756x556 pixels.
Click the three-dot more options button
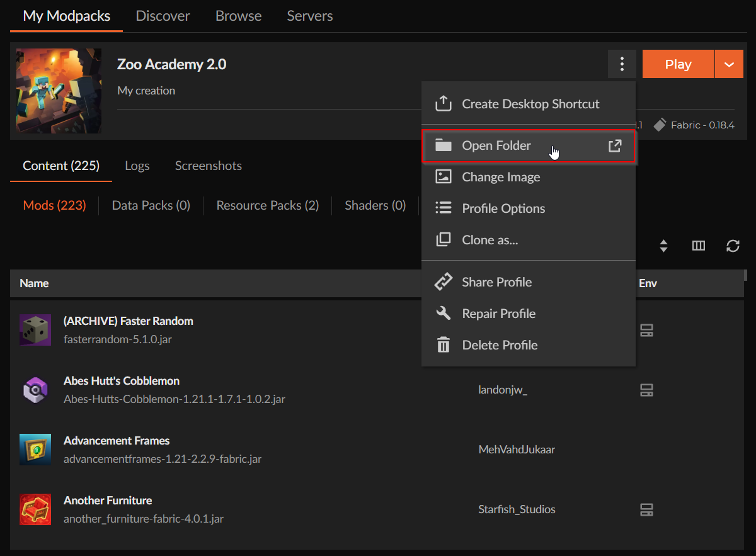tap(622, 64)
